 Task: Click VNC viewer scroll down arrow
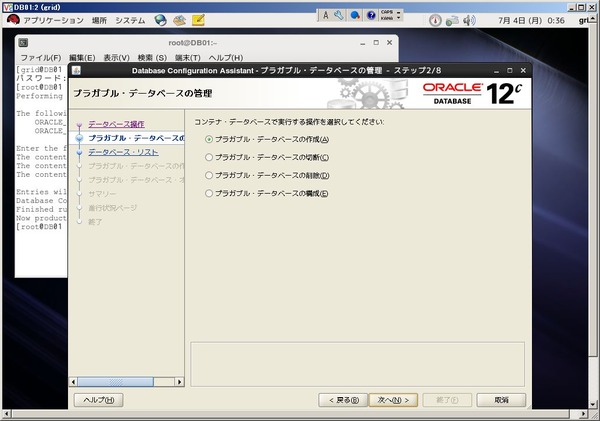(593, 405)
